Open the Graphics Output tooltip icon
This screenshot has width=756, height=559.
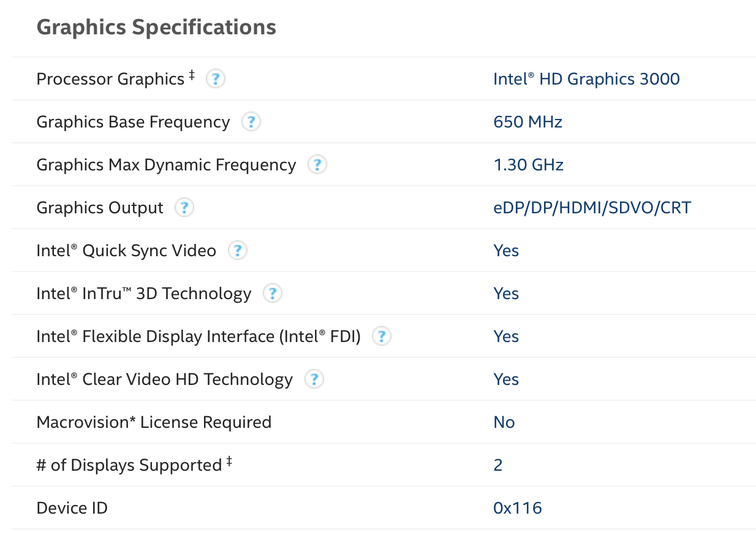184,207
